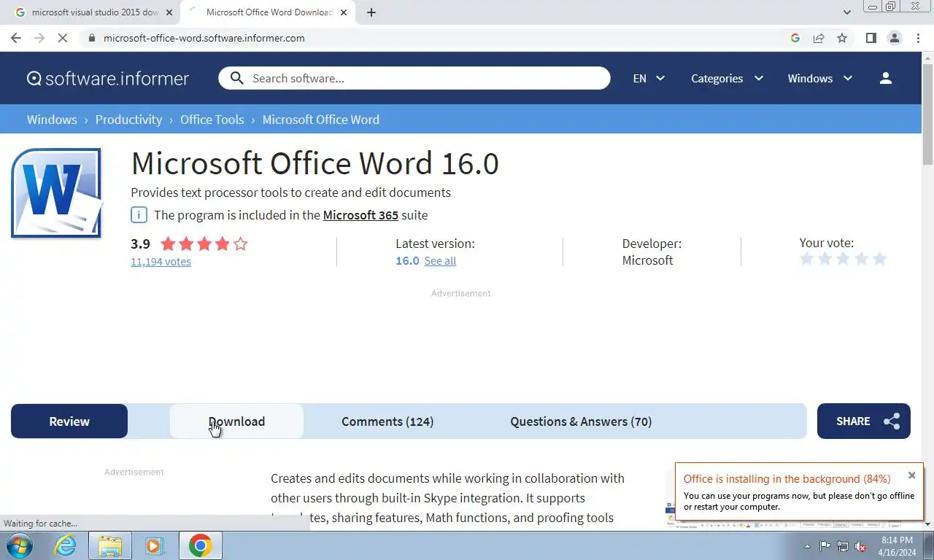The height and width of the screenshot is (560, 934).
Task: Give a three-star vote
Action: tap(844, 259)
